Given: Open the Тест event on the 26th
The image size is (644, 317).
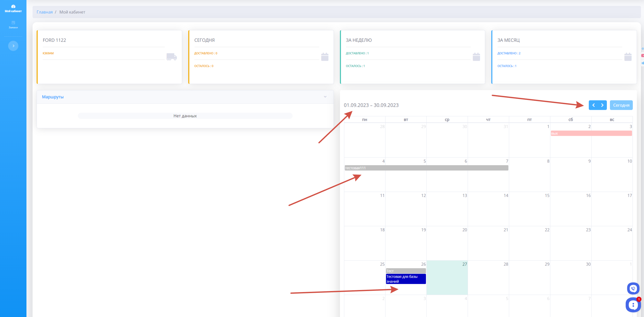Looking at the screenshot, I should (x=406, y=271).
